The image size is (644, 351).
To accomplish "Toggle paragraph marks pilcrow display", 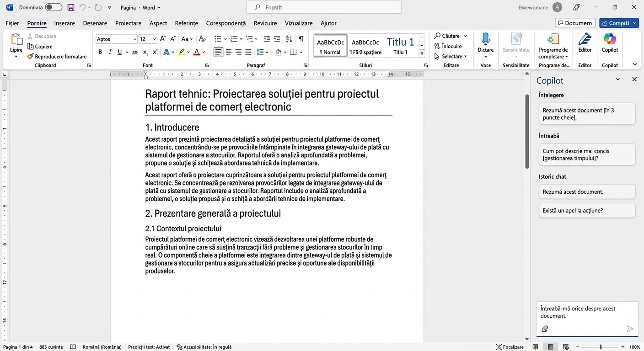I will coord(301,39).
